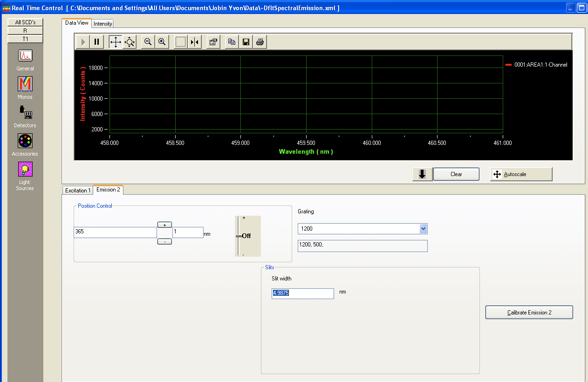
Task: Pause the real-time data acquisition
Action: click(96, 42)
